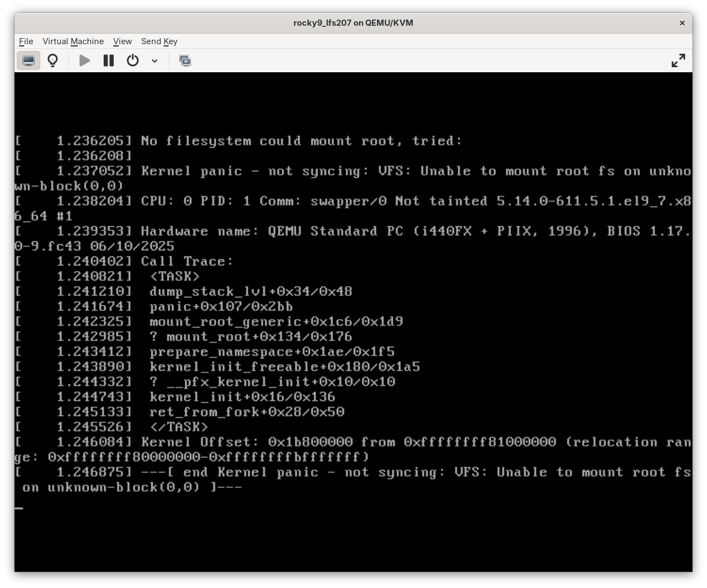Screen dimensions: 707x588
Task: Take a screenshot with the dual-monitor icon
Action: (185, 60)
